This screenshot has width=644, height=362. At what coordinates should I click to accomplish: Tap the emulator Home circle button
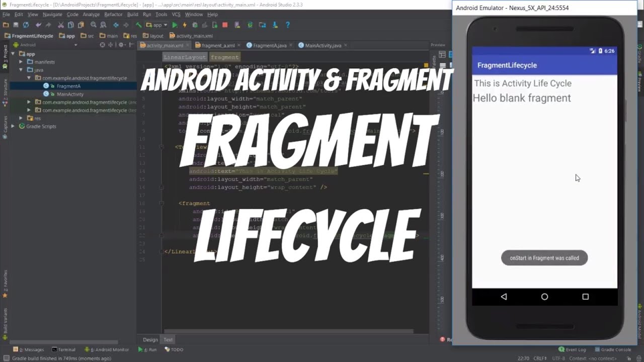544,297
